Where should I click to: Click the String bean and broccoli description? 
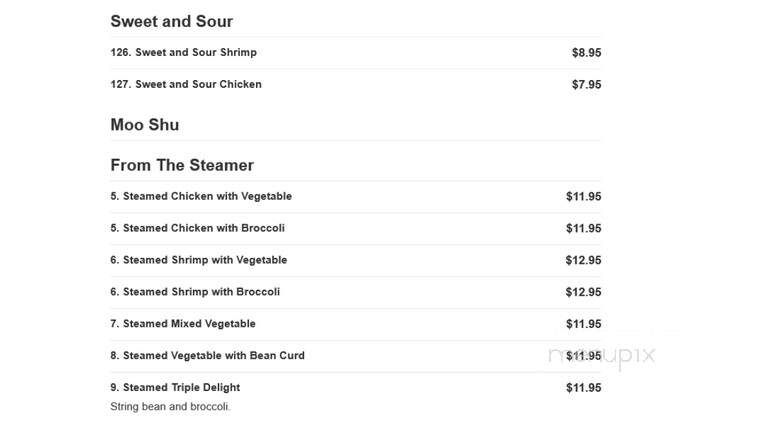click(x=170, y=407)
